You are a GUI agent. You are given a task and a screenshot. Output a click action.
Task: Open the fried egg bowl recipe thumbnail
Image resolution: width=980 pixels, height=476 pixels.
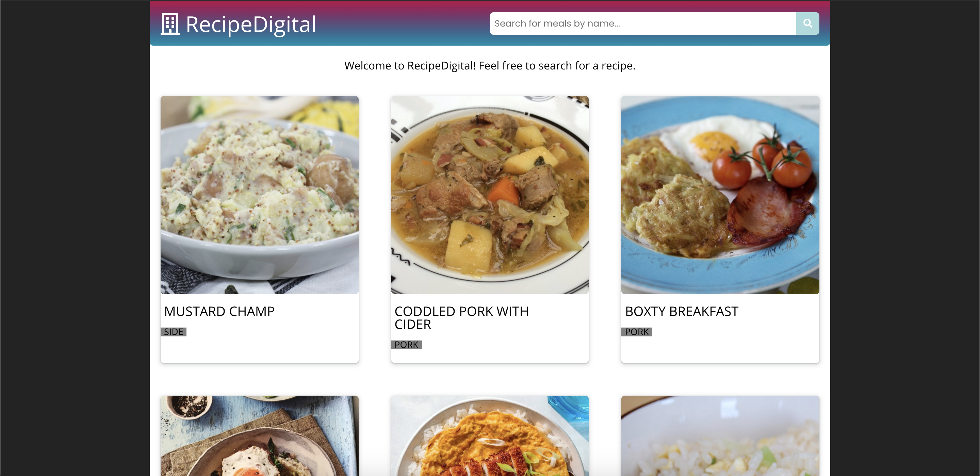[x=259, y=435]
